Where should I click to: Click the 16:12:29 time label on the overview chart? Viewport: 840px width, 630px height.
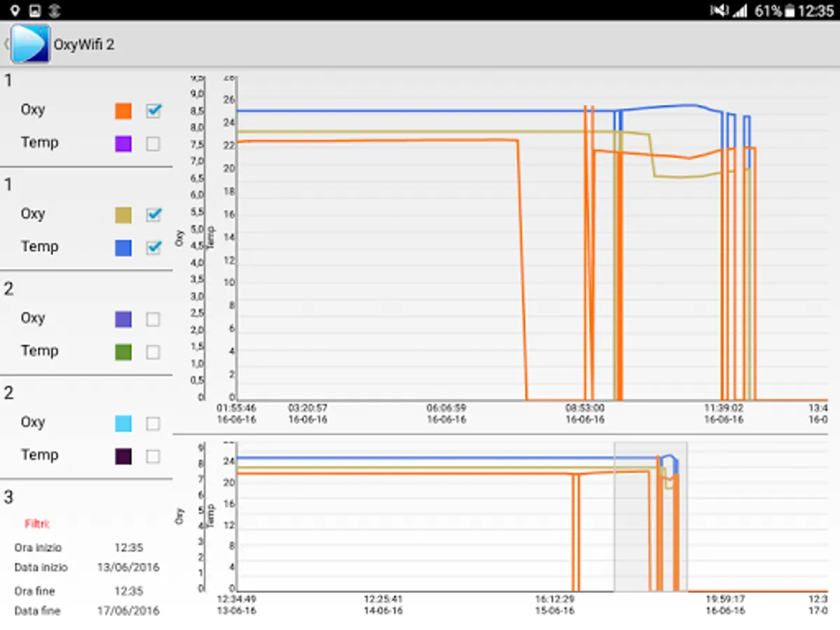[x=555, y=599]
